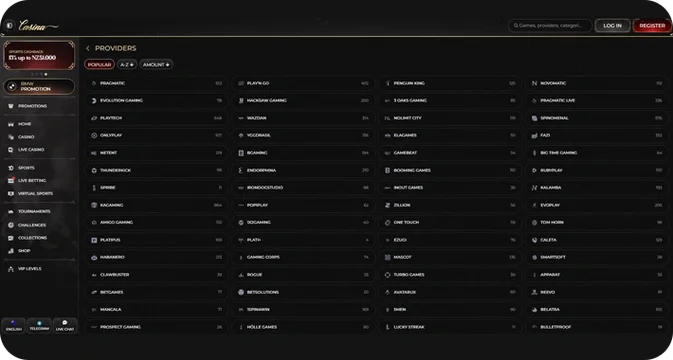Screen dimensions: 673x360
Task: Click the Betsolutions provider icon
Action: click(241, 292)
